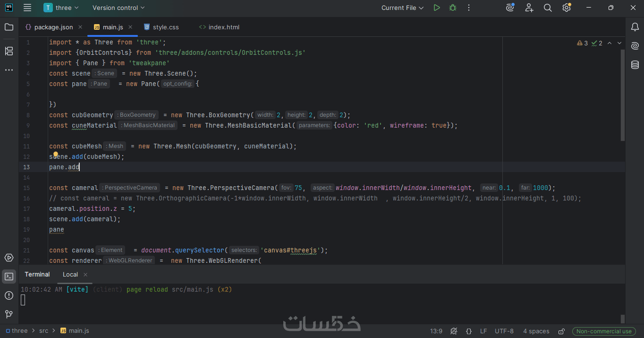
Task: Click the 4 spaces indent setting
Action: (536, 331)
